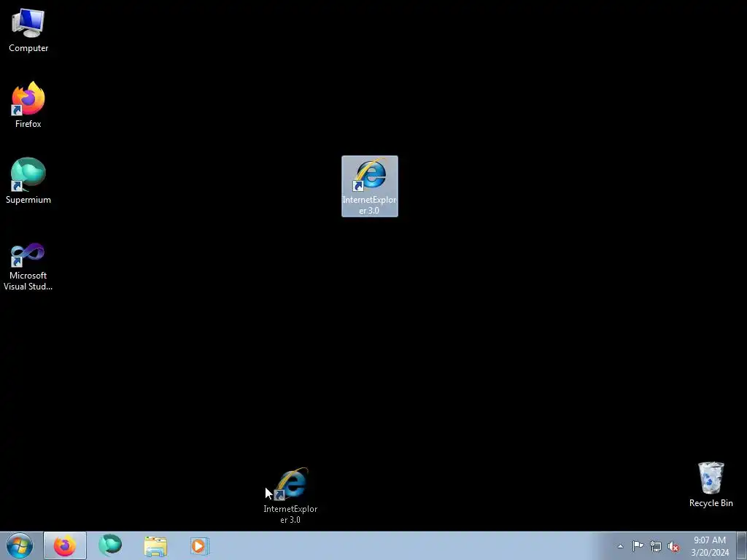Screen dimensions: 747x560
Task: Click the Firefox taskbar button
Action: (x=65, y=545)
